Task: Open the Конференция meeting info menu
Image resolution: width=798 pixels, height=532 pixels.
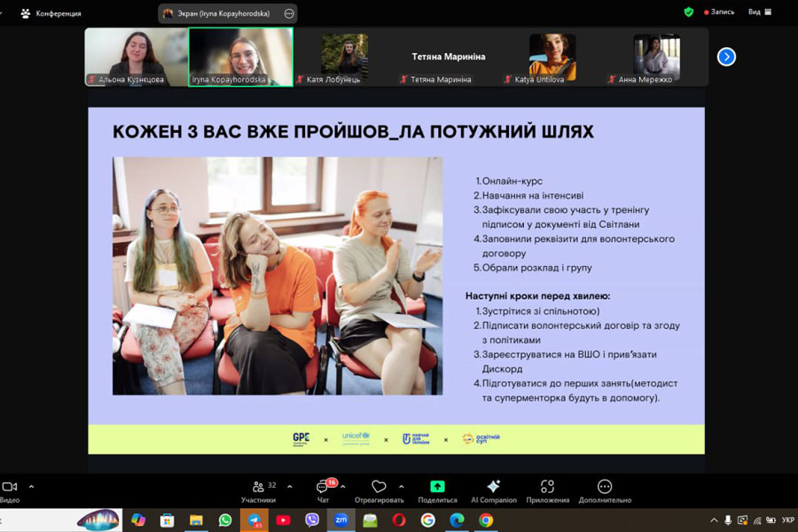Action: [x=51, y=13]
